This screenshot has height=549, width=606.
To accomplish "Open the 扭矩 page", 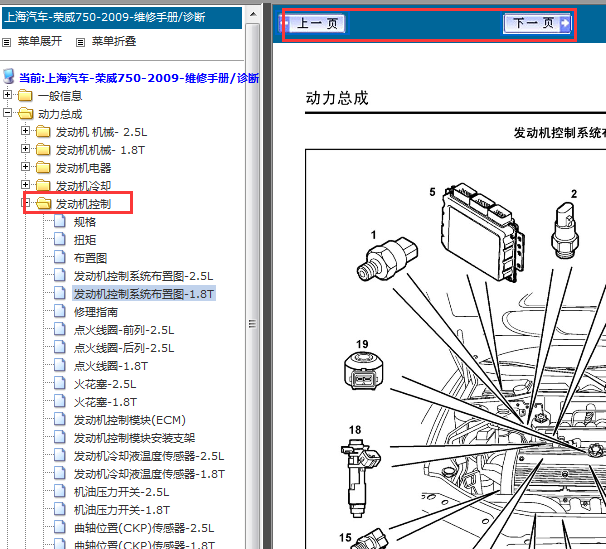I will (x=85, y=240).
